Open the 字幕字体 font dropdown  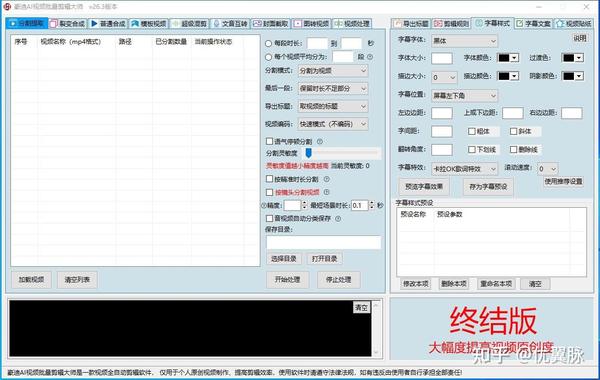point(464,41)
